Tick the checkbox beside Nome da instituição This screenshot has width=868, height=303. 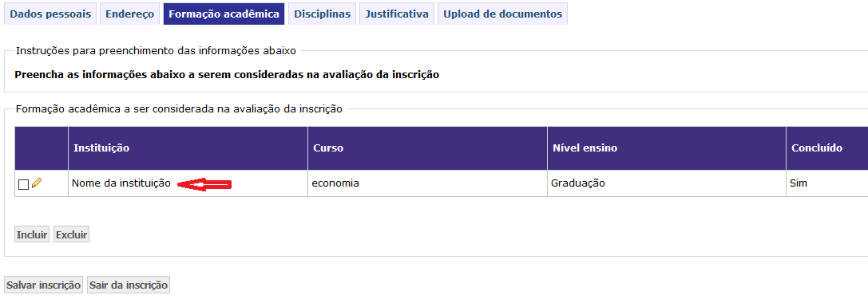click(23, 185)
